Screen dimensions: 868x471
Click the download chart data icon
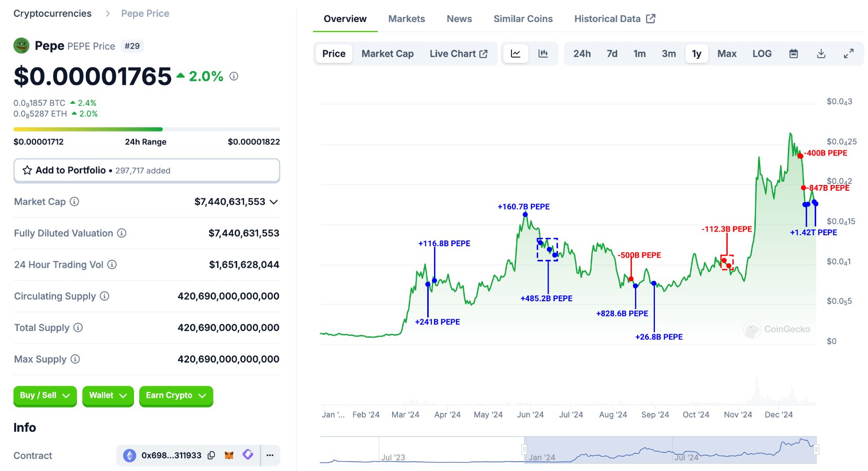pos(821,54)
